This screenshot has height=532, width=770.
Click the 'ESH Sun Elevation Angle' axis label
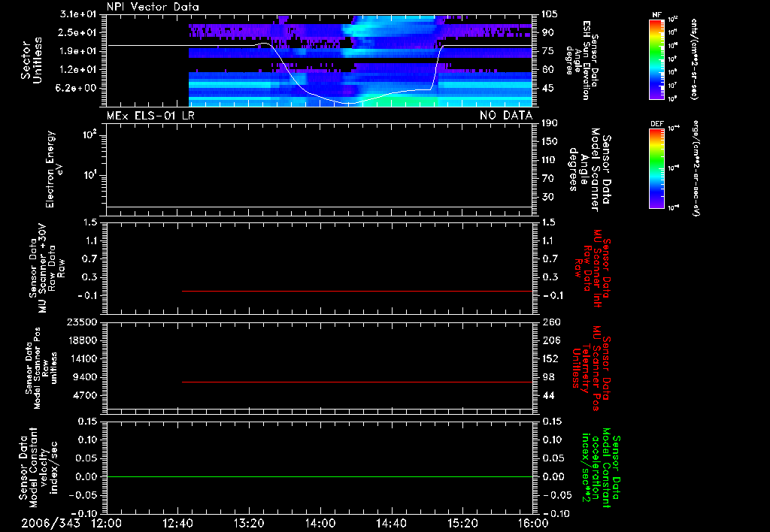coord(582,60)
